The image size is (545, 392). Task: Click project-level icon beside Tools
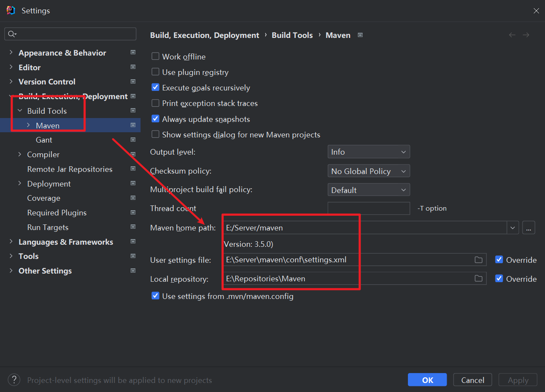(133, 256)
